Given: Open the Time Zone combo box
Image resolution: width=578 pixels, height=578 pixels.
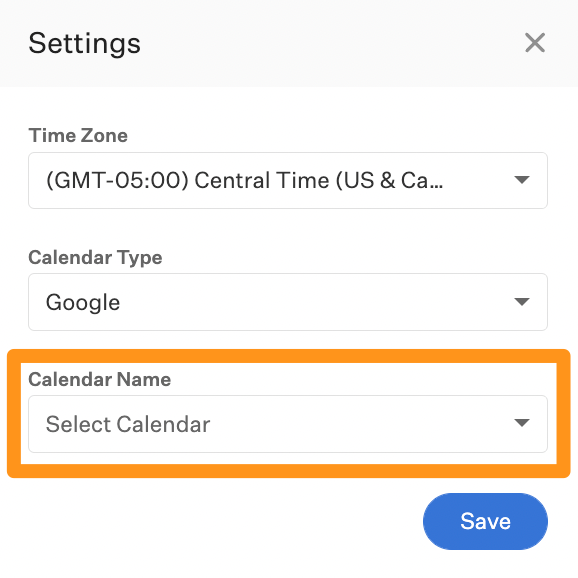Looking at the screenshot, I should 288,181.
